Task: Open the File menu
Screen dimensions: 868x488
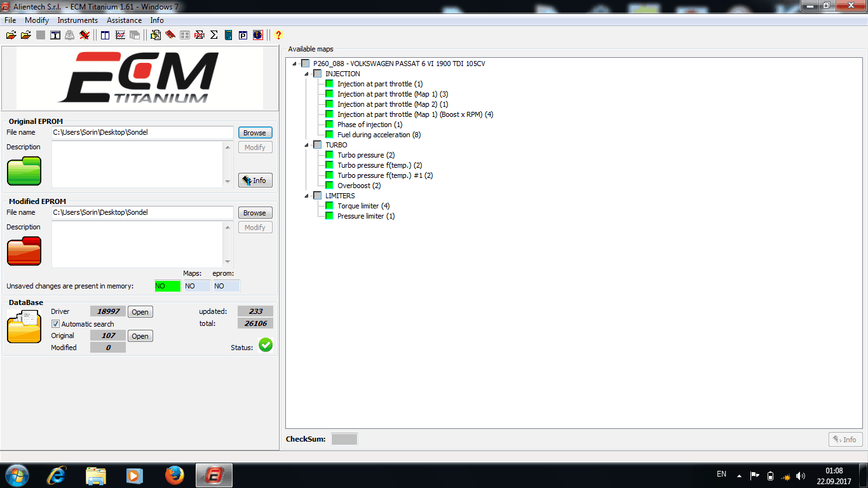Action: pyautogui.click(x=10, y=20)
